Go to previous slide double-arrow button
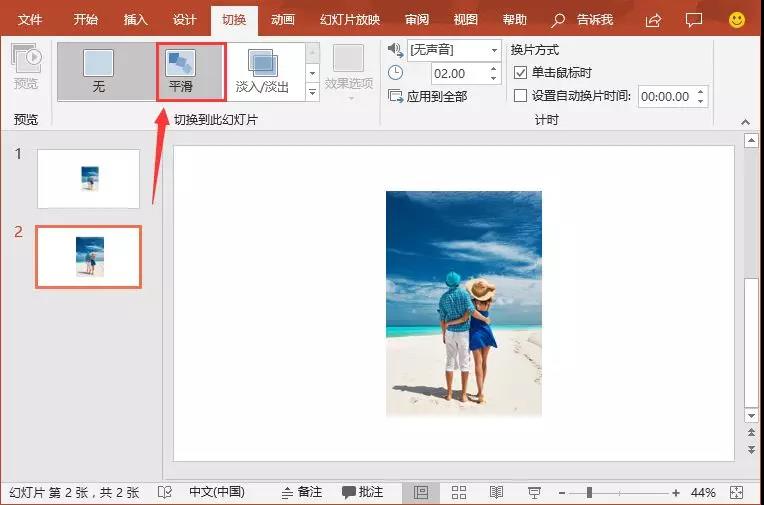The image size is (764, 505). point(751,433)
